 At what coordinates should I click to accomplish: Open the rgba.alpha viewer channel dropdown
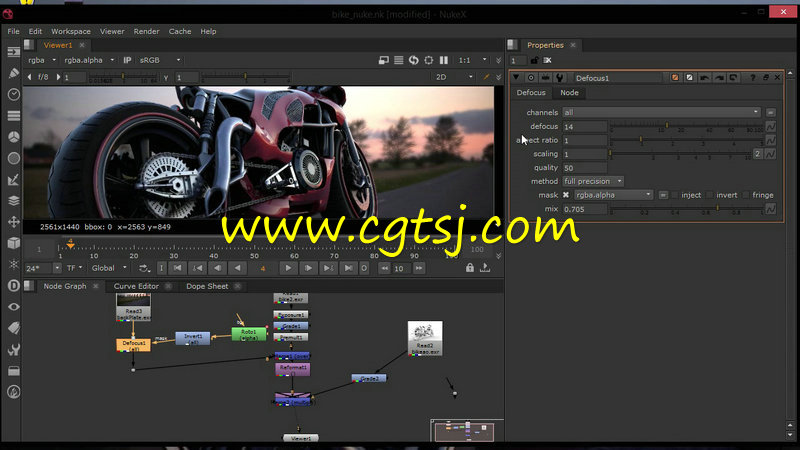(x=89, y=60)
